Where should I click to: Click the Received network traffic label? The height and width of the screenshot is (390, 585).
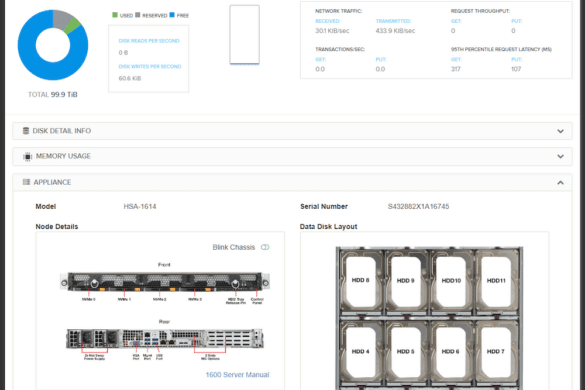pos(328,21)
